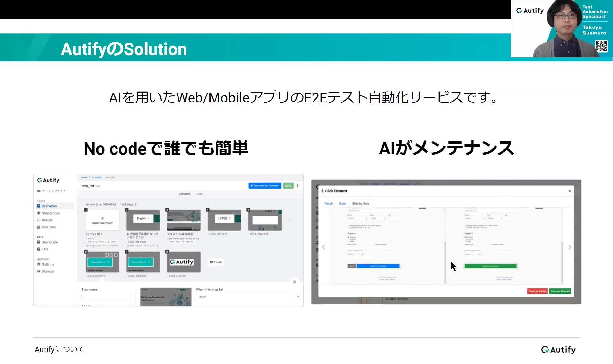This screenshot has width=613, height=364.
Task: Open the User Guide help item
Action: tap(48, 242)
